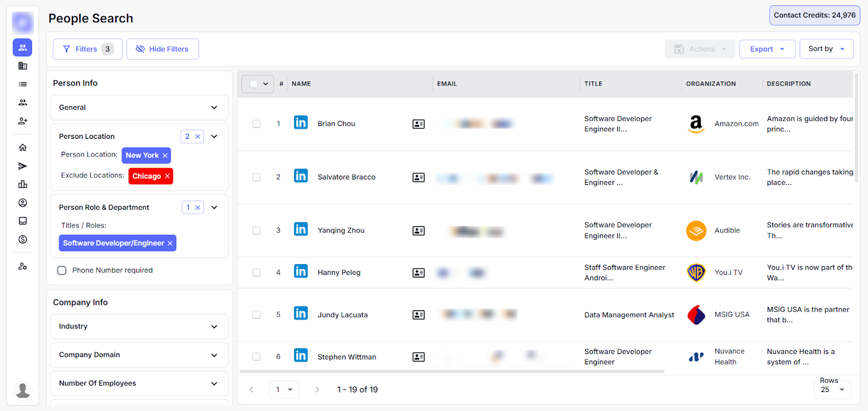868x411 pixels.
Task: Click the home icon in sidebar
Action: click(23, 147)
